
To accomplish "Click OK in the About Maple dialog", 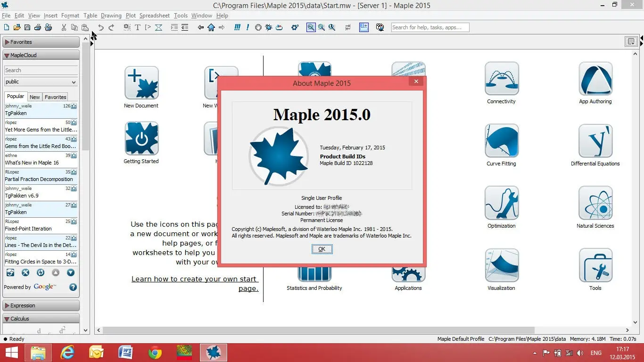I will point(322,249).
